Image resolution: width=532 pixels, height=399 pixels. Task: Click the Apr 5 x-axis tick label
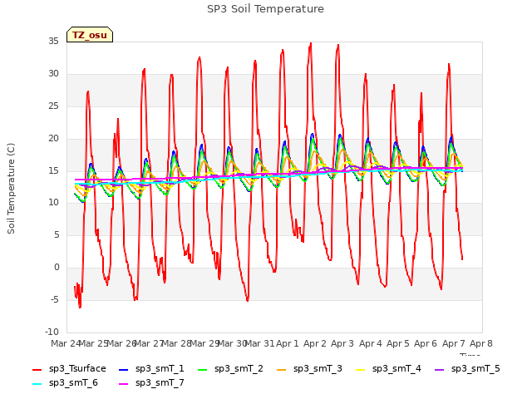tap(398, 343)
